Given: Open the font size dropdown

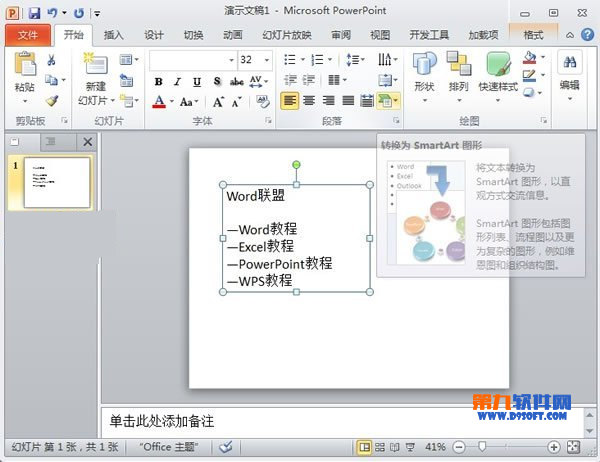Looking at the screenshot, I should pos(266,60).
